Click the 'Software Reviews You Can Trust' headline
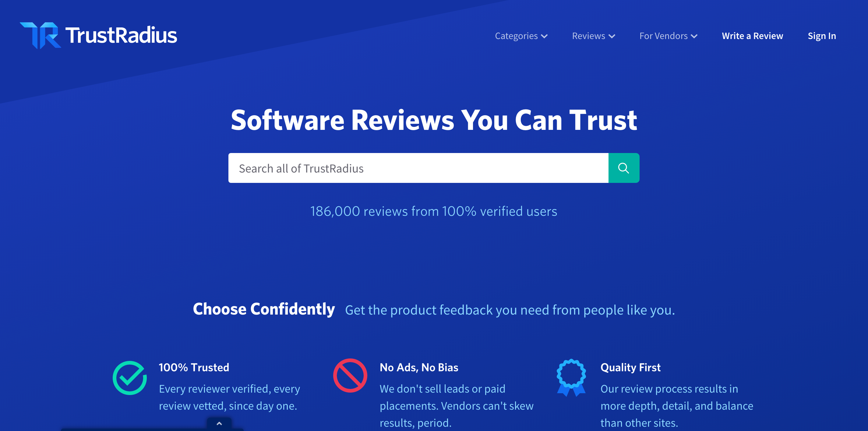Screen dimensions: 868x431 click(x=434, y=120)
